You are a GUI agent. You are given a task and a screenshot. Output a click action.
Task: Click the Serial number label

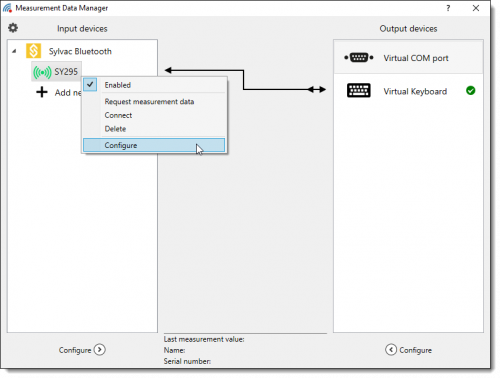pyautogui.click(x=187, y=361)
